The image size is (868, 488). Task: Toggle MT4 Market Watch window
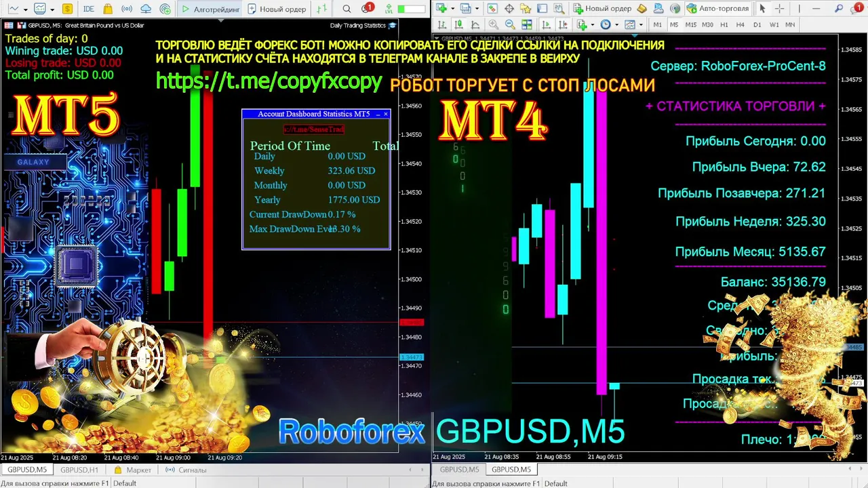click(x=492, y=9)
